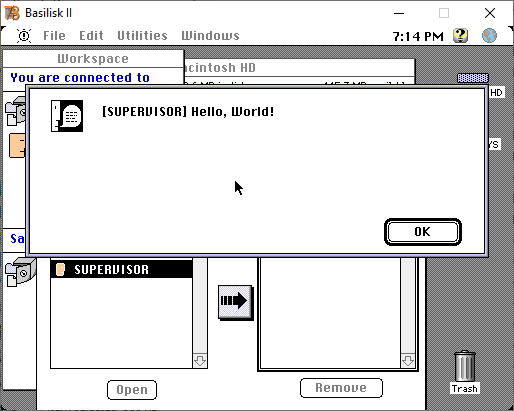Click the Remove button
This screenshot has height=411, width=514.
(x=341, y=388)
